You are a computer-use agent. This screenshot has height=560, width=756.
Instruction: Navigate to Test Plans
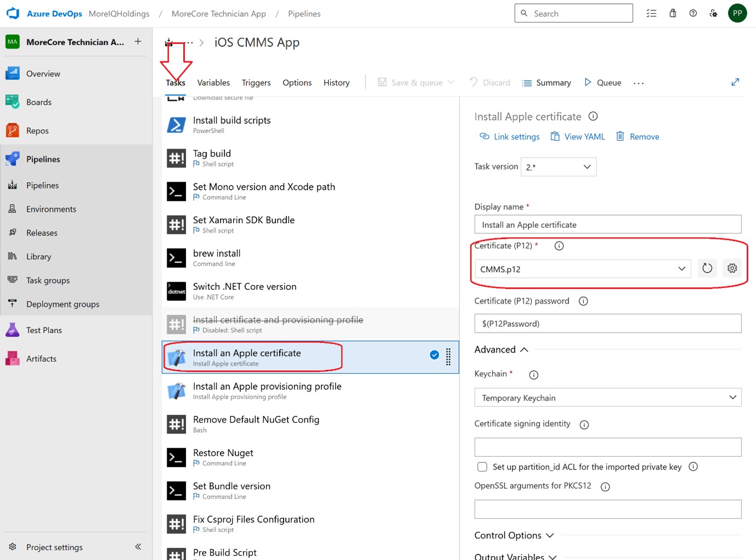point(44,330)
